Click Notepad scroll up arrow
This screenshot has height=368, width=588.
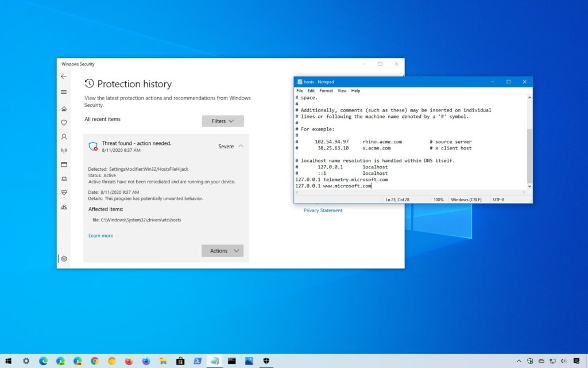click(x=529, y=98)
